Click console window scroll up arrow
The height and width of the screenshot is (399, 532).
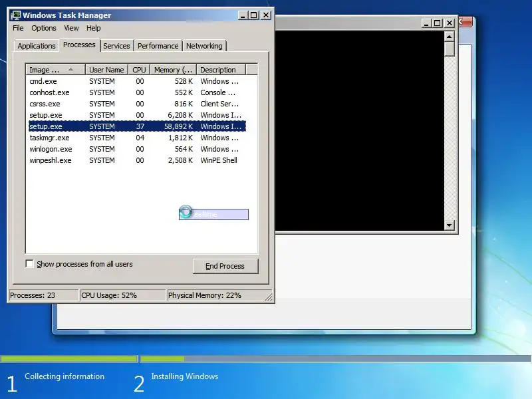point(450,37)
